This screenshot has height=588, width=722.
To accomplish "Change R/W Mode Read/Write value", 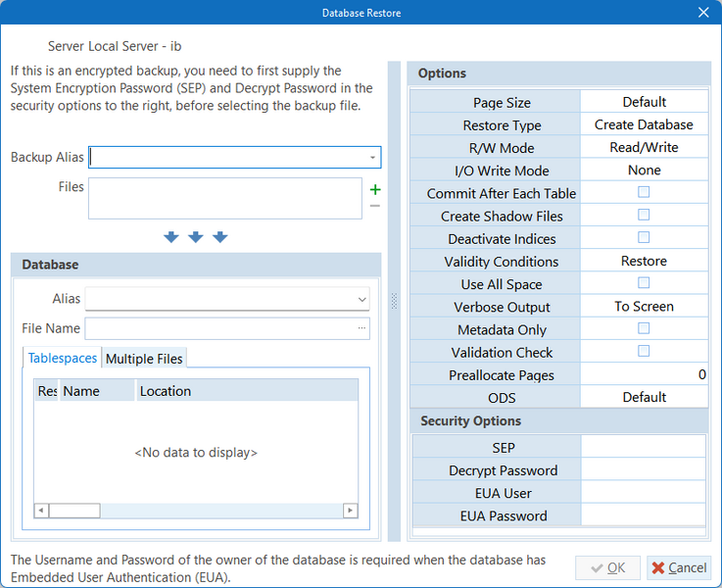I will (x=645, y=147).
